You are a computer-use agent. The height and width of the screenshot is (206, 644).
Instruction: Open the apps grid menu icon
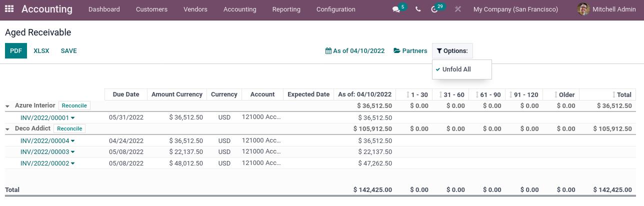click(9, 9)
